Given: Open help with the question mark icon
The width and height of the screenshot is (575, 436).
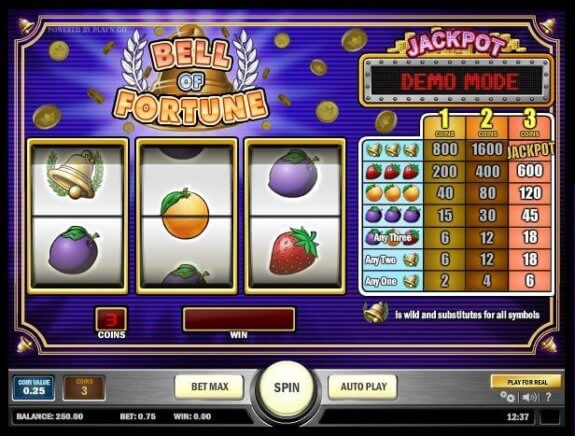Looking at the screenshot, I should point(548,397).
